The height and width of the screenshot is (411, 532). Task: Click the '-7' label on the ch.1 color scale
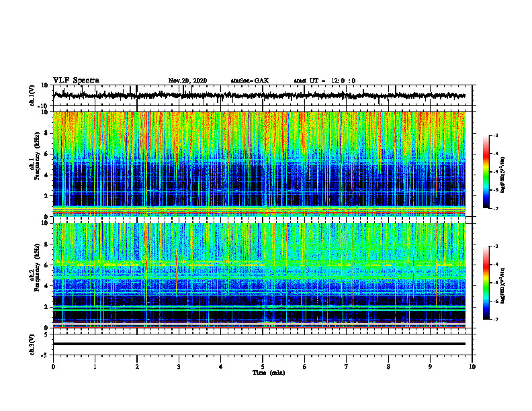click(496, 208)
